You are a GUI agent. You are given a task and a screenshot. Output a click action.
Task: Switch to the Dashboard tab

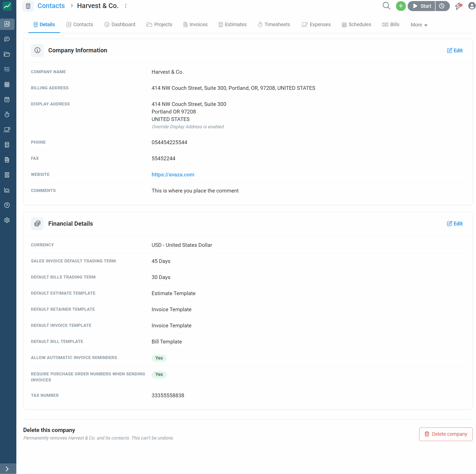pyautogui.click(x=120, y=25)
